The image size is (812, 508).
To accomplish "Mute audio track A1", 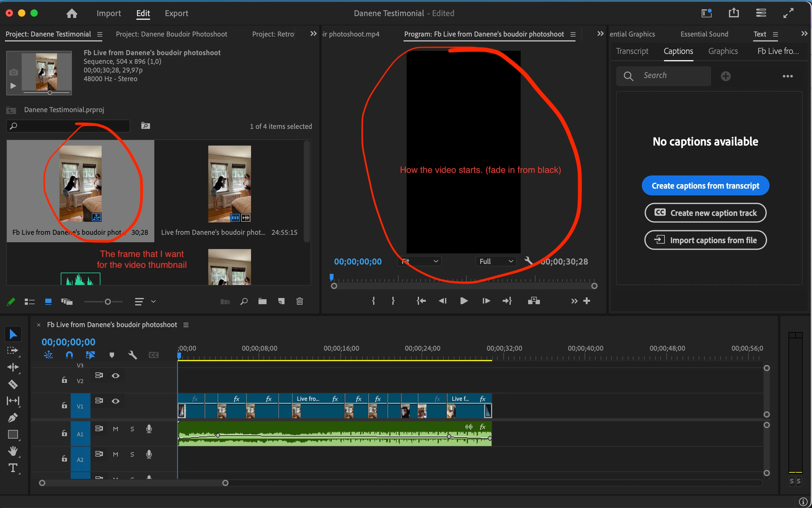I will [x=115, y=429].
